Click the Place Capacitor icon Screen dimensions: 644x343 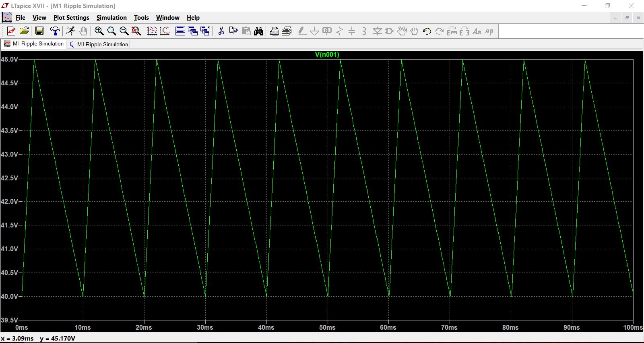[x=352, y=31]
